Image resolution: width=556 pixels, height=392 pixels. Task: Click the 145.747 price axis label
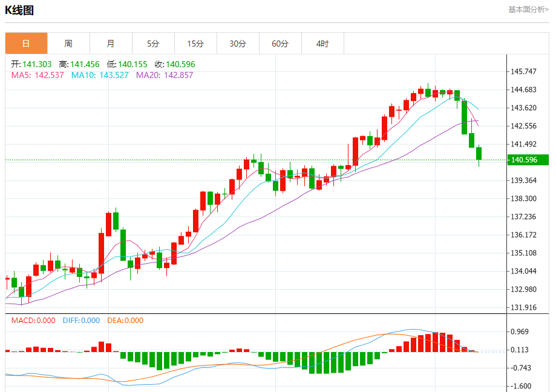523,71
